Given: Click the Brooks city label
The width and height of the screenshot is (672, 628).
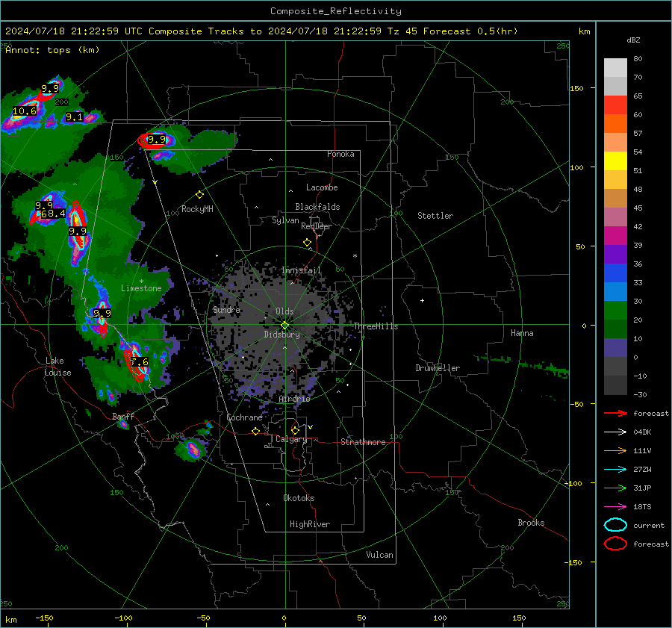Looking at the screenshot, I should tap(531, 523).
